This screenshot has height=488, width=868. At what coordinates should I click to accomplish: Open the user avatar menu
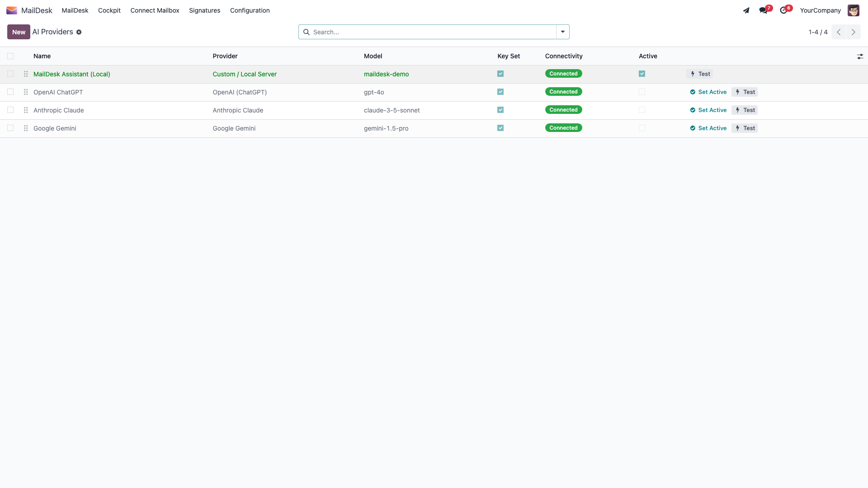pyautogui.click(x=853, y=10)
